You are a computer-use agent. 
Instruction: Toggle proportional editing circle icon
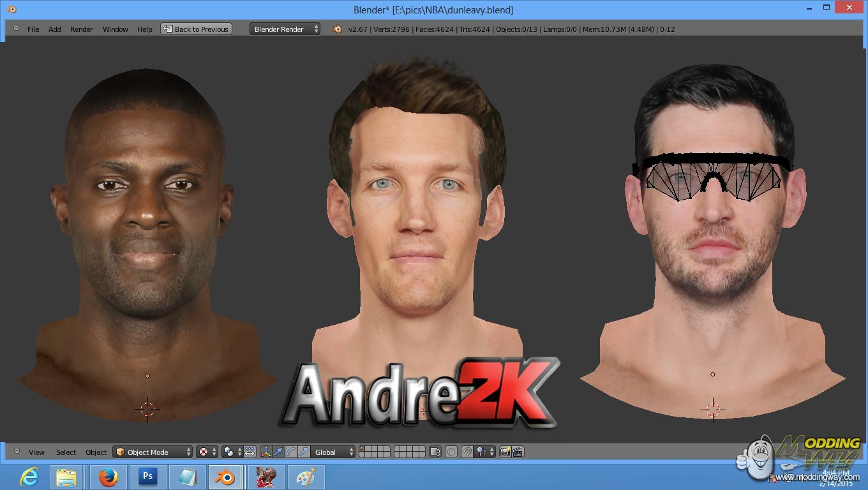pos(451,452)
